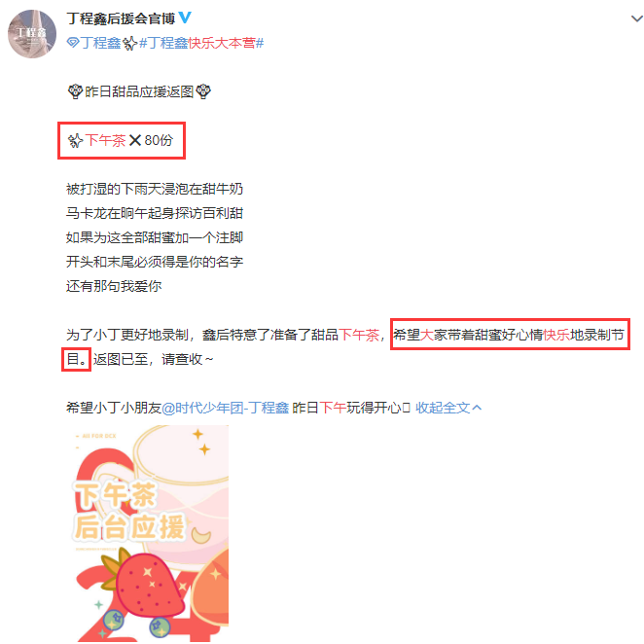Click the sparkle emoji before the hashtag
Screen dimensions: 644x644
pos(129,43)
